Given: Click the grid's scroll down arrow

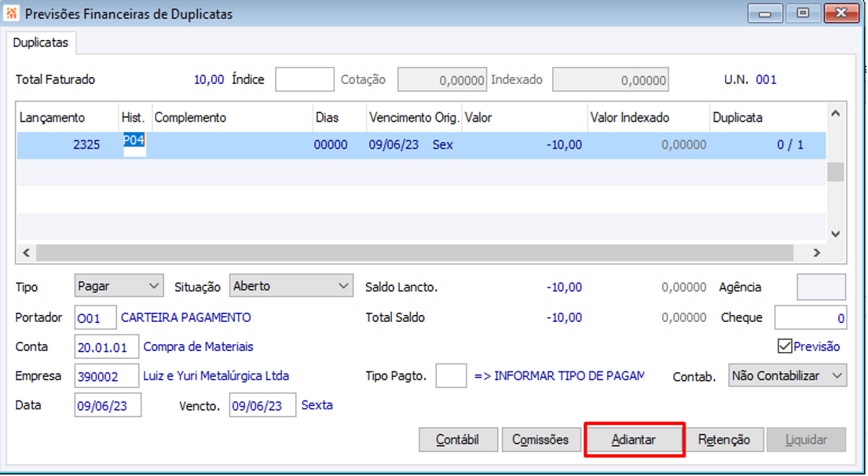Looking at the screenshot, I should tap(835, 234).
